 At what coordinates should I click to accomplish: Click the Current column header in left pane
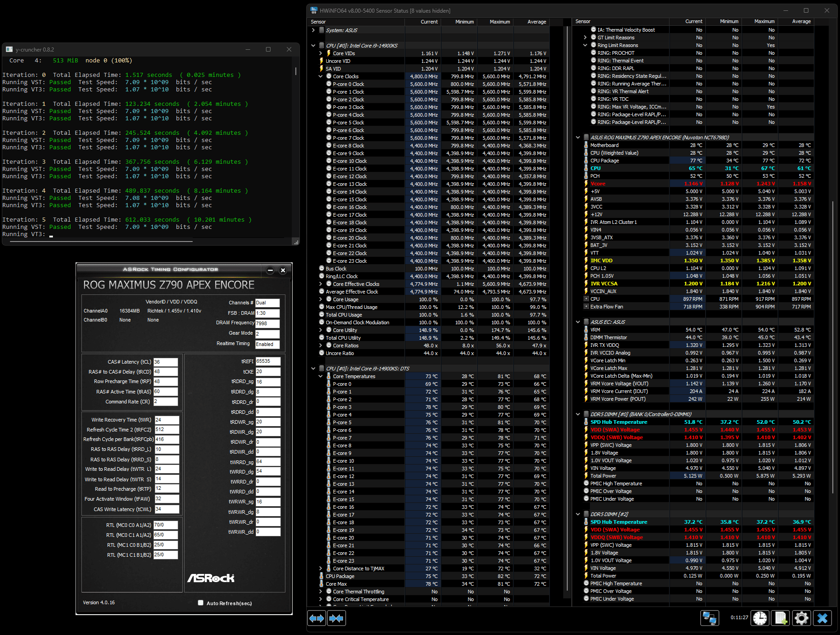(x=423, y=22)
